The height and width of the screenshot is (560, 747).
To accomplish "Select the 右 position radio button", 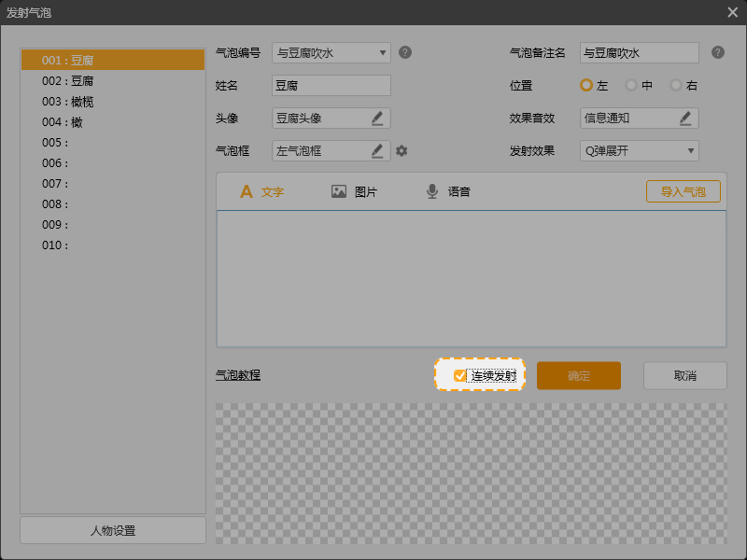I will tap(676, 85).
